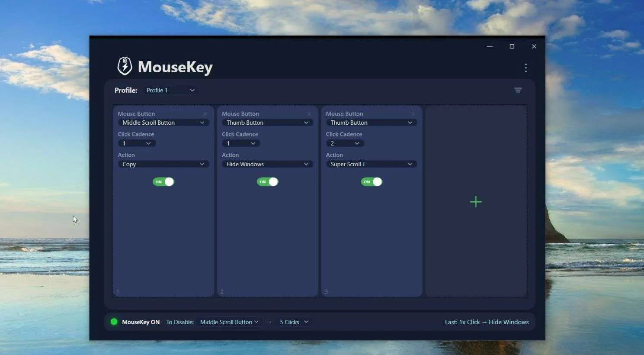This screenshot has width=644, height=355.
Task: Maximize the MouseKey window
Action: (x=512, y=46)
